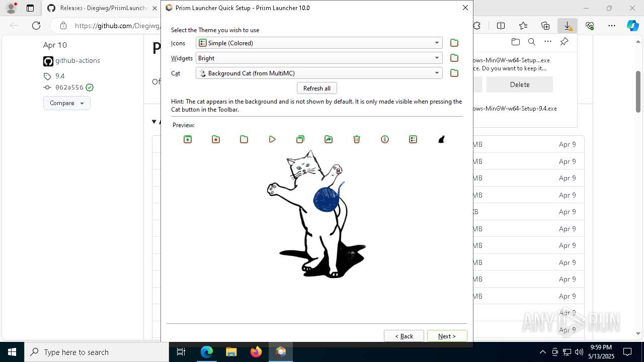Collapse the Assets disclosure triangle
Image resolution: width=644 pixels, height=362 pixels.
pos(154,122)
